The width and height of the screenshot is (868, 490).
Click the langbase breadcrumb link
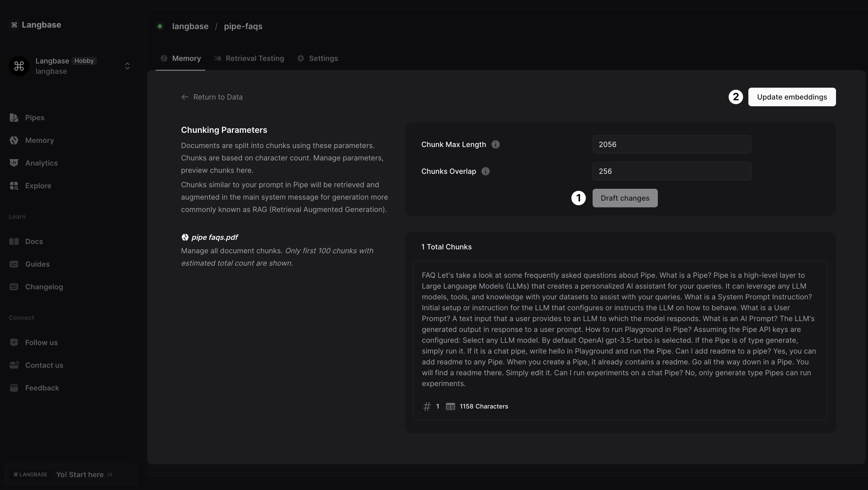pyautogui.click(x=190, y=26)
